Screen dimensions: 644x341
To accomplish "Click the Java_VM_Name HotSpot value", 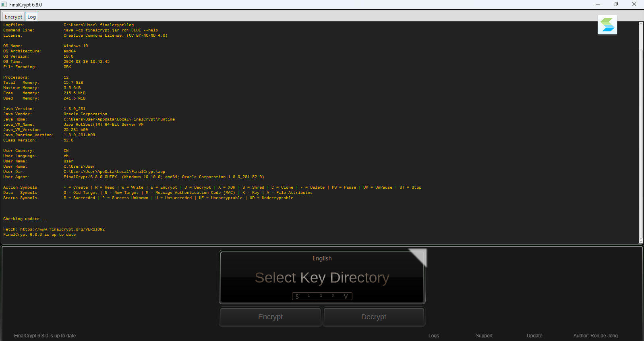I will tap(104, 125).
